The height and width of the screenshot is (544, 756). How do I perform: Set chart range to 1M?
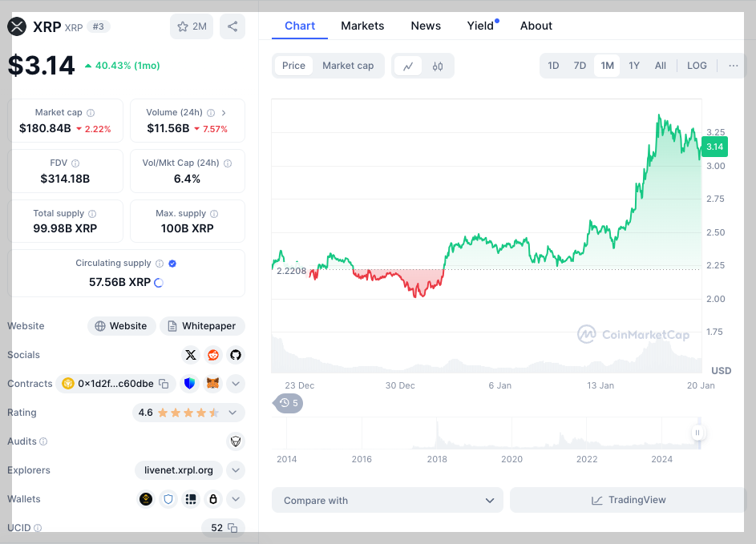[607, 66]
